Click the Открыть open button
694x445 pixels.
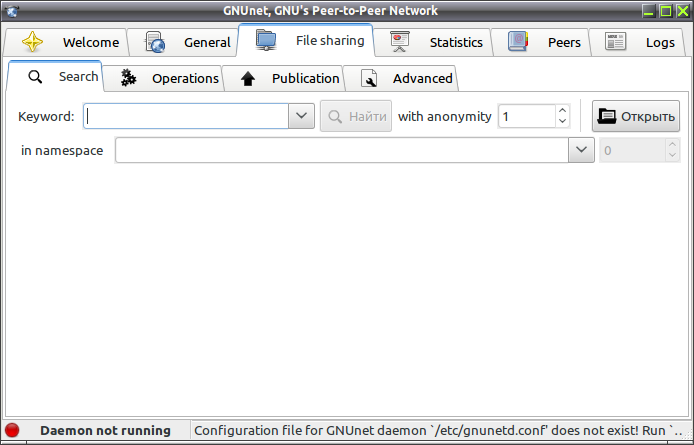tap(636, 116)
